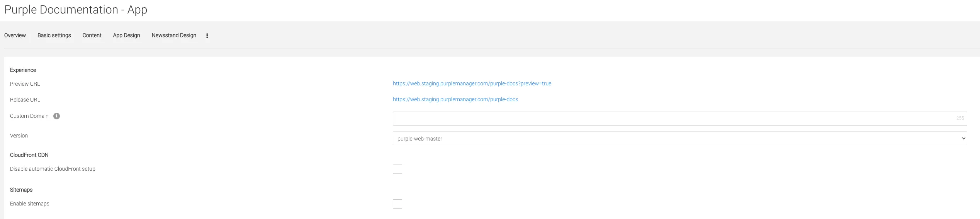Open the Overview tab
The width and height of the screenshot is (980, 219).
coord(15,35)
